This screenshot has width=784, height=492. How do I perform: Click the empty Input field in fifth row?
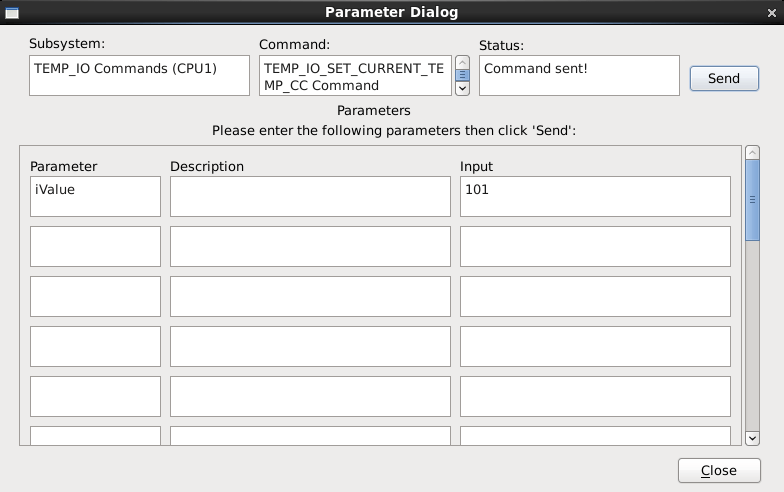595,396
